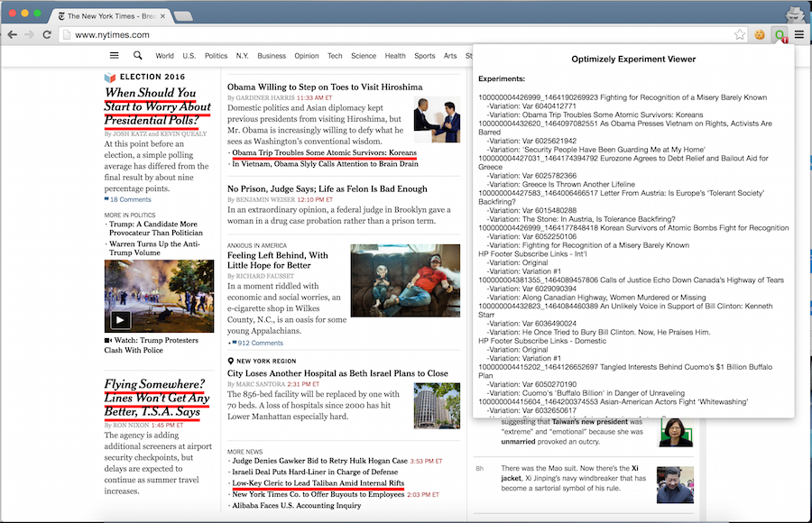Open 'Low-Key Cleric to Lead Taliban Amid Internal Rifts'

[318, 483]
